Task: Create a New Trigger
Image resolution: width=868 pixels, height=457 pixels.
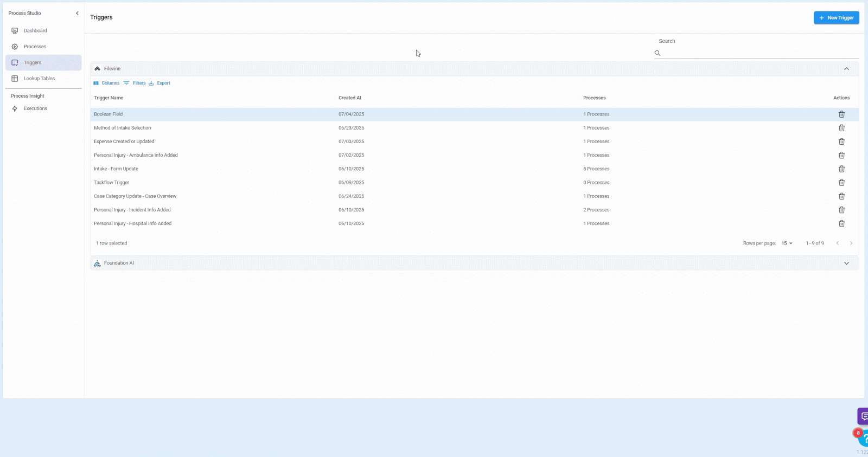Action: pyautogui.click(x=836, y=18)
